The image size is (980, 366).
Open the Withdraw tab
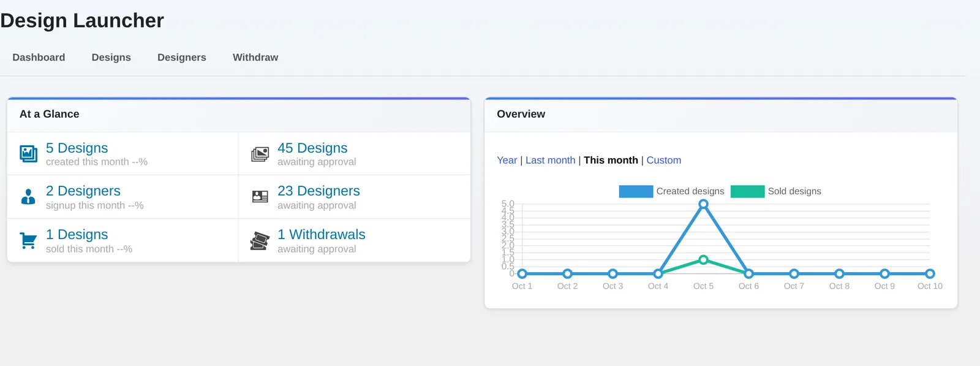coord(255,58)
